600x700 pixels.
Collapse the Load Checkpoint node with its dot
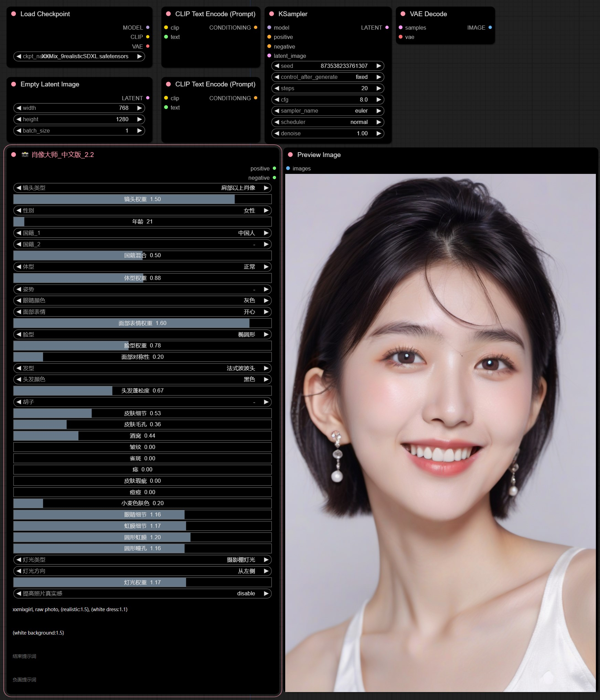click(14, 14)
